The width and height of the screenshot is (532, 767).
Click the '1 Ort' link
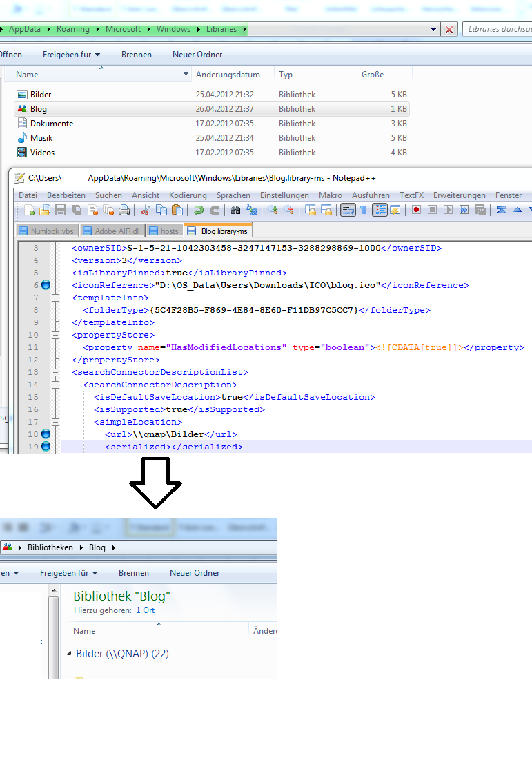(145, 610)
